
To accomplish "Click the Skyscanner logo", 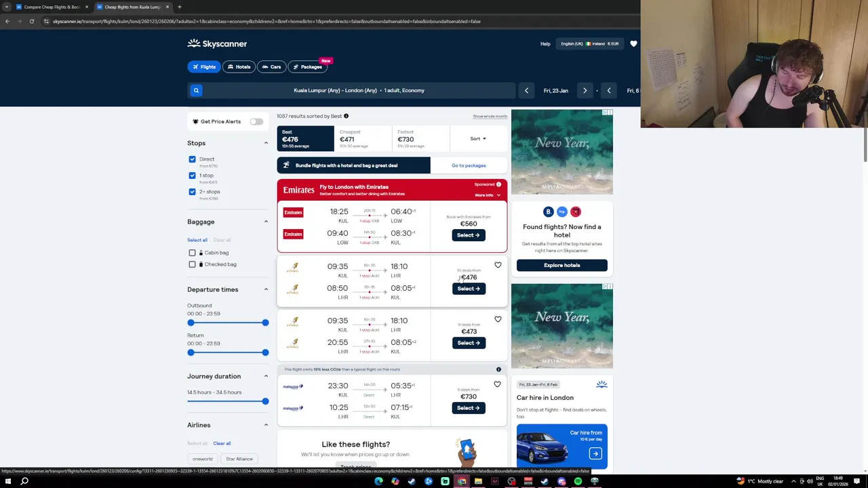I will 217,43.
